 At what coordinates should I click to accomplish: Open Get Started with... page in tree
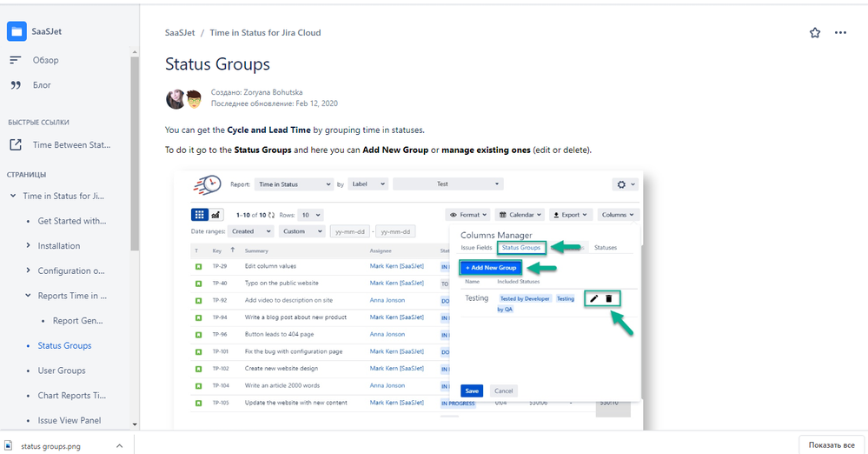(72, 221)
